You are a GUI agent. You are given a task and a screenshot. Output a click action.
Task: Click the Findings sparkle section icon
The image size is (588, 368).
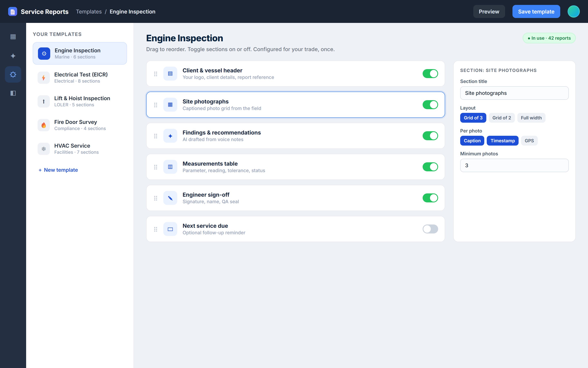pos(170,136)
